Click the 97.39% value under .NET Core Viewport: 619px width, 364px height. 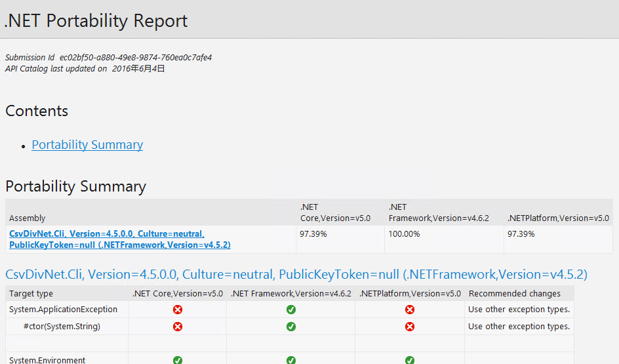click(x=313, y=234)
